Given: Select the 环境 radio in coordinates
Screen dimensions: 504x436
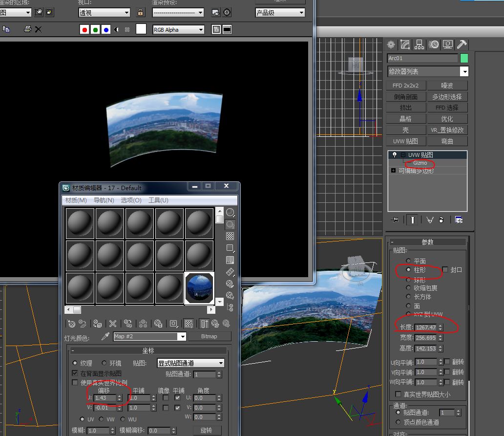Looking at the screenshot, I should click(x=104, y=363).
